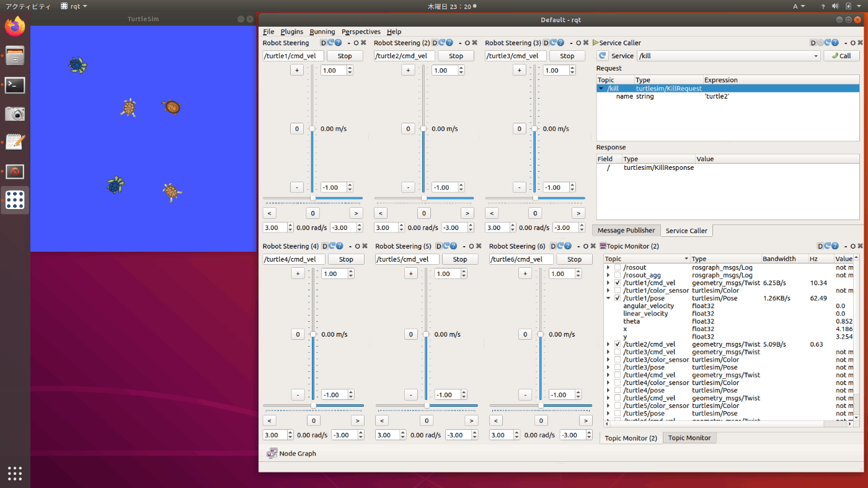This screenshot has height=488, width=868.
Task: Expand the /turtle3/pose topic row
Action: click(608, 367)
